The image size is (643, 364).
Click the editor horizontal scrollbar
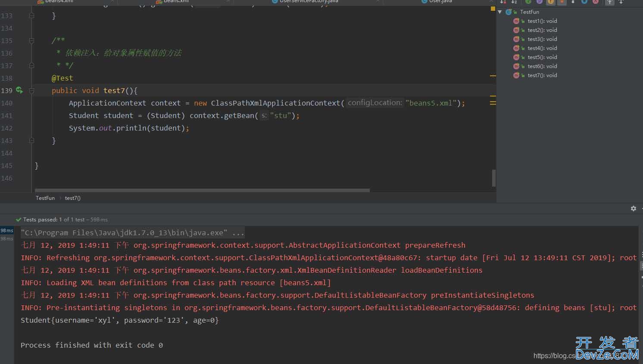(202, 190)
